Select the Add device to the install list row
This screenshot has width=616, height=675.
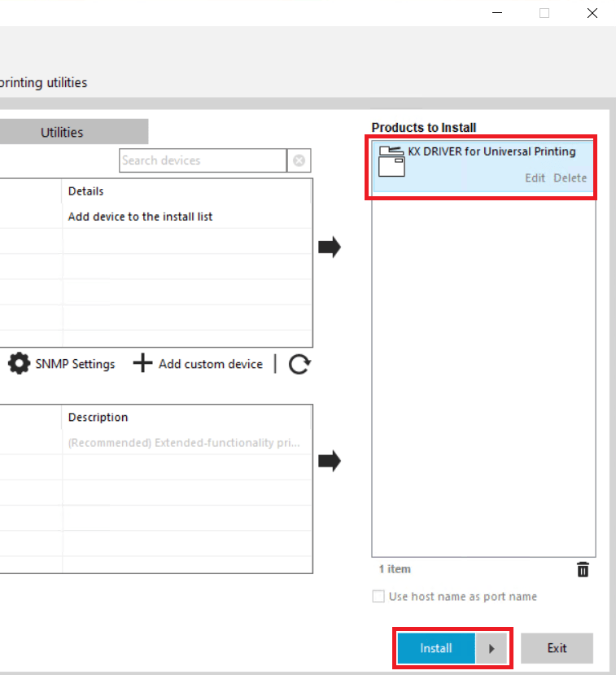coord(156,217)
